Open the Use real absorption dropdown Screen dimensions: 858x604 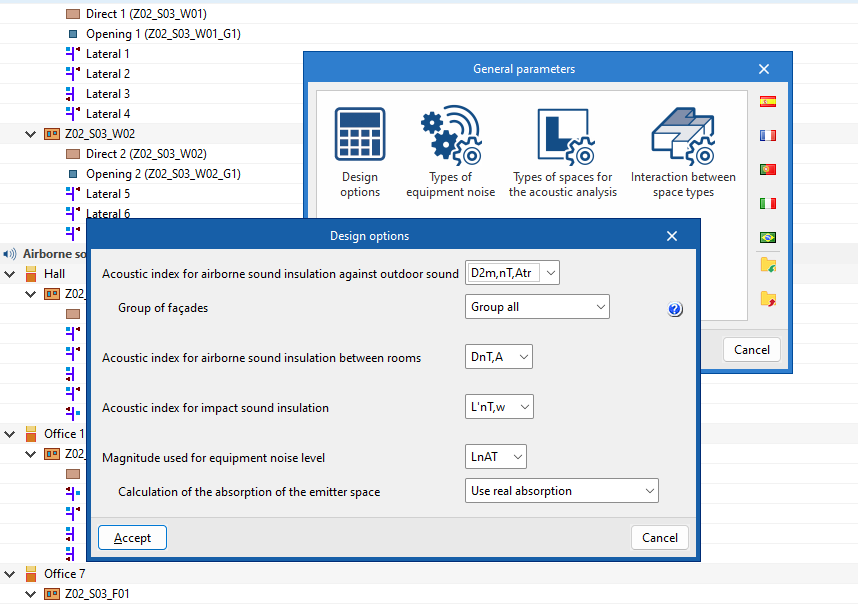click(x=562, y=491)
